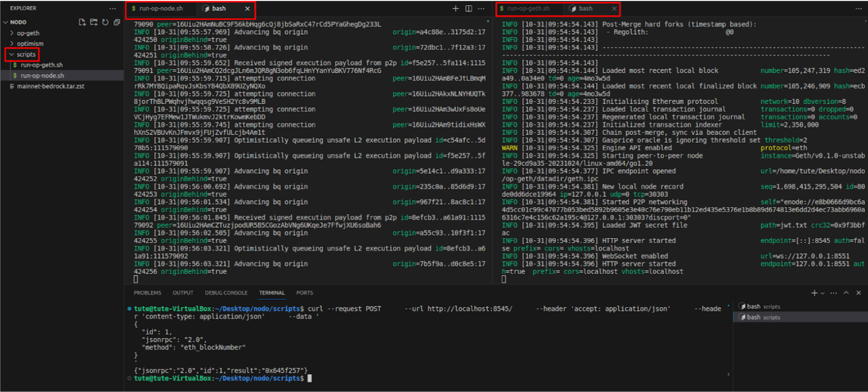The image size is (868, 392).
Task: Expand the op-geth folder
Action: [x=28, y=33]
